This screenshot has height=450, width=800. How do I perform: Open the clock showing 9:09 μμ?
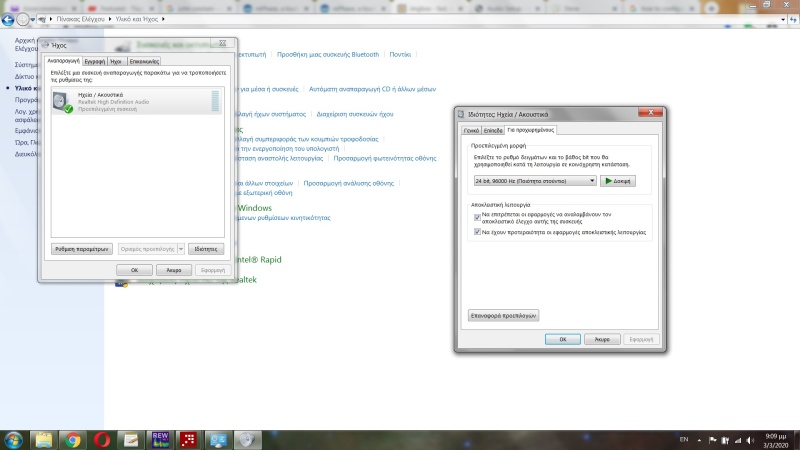(x=776, y=441)
